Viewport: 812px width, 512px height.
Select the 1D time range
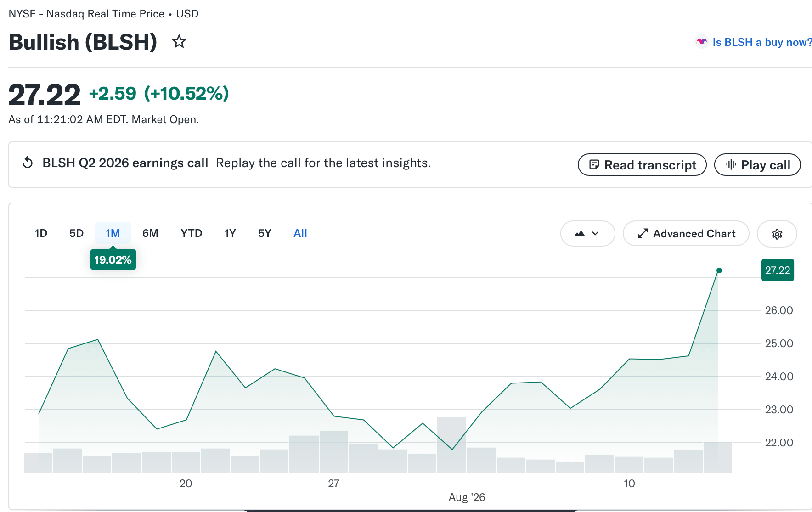(x=41, y=233)
